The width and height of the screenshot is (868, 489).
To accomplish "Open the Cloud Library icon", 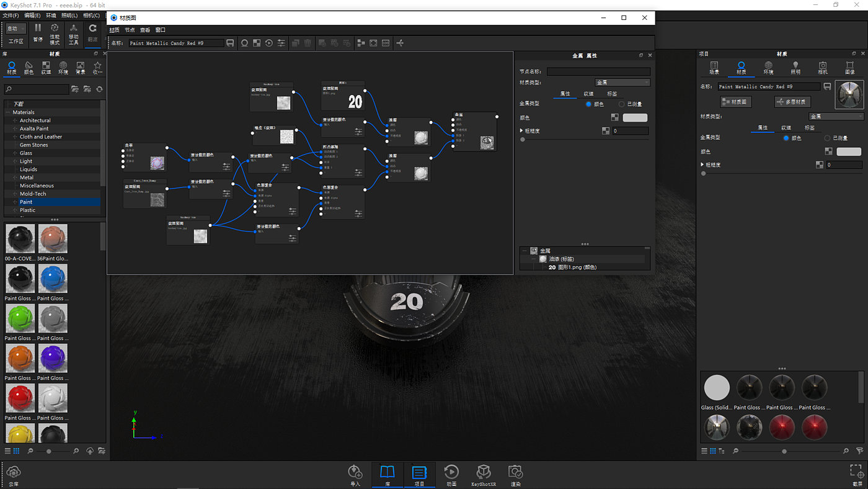I will click(x=13, y=475).
